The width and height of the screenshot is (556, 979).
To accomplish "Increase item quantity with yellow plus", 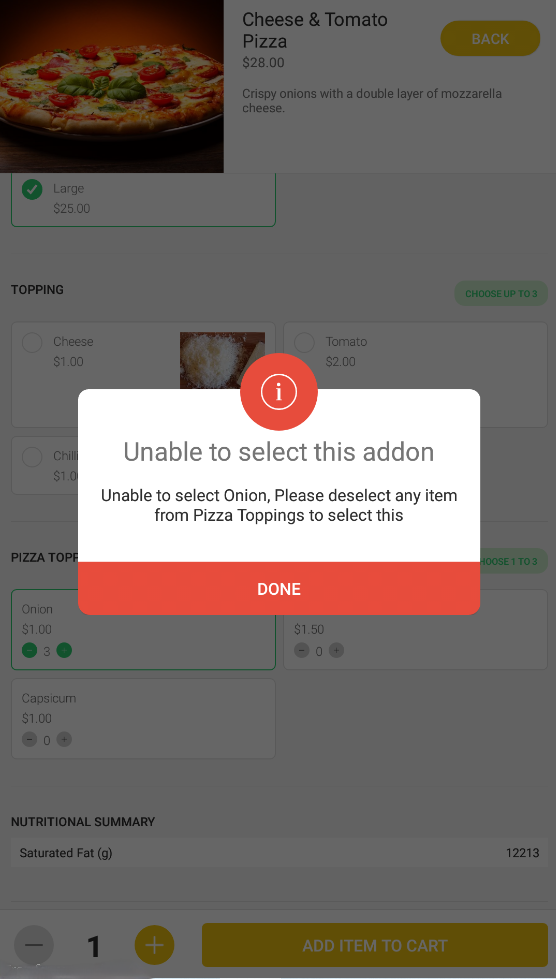I will pyautogui.click(x=154, y=945).
